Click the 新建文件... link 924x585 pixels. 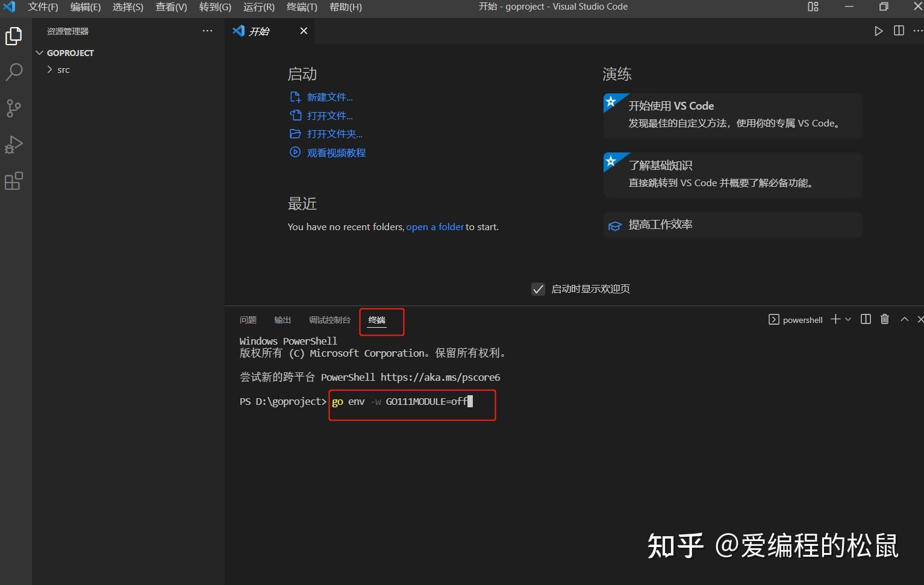pyautogui.click(x=329, y=97)
